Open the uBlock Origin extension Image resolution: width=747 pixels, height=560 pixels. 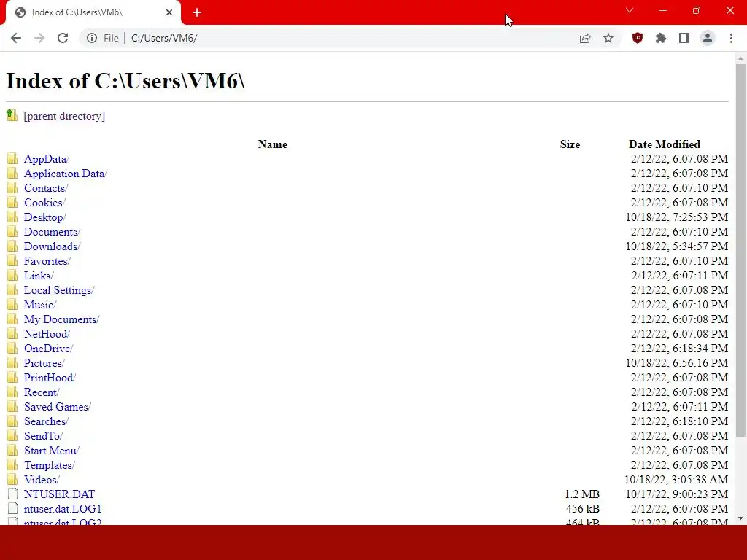click(x=638, y=38)
